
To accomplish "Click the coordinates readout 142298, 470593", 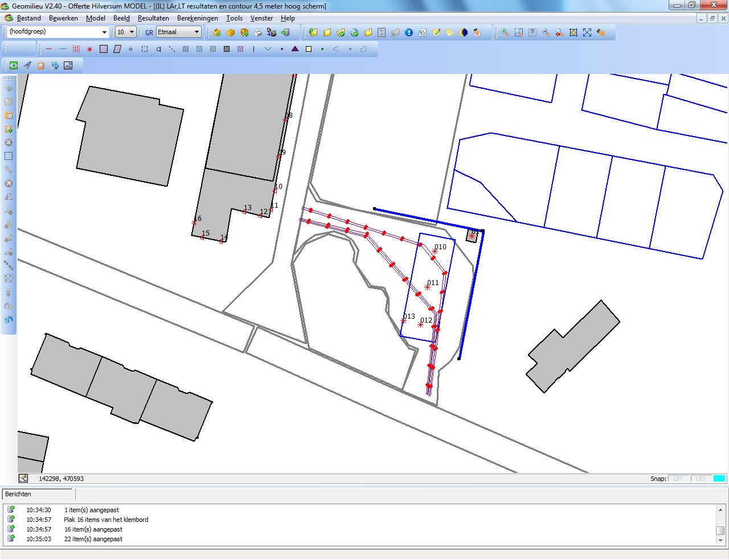I will pyautogui.click(x=61, y=479).
